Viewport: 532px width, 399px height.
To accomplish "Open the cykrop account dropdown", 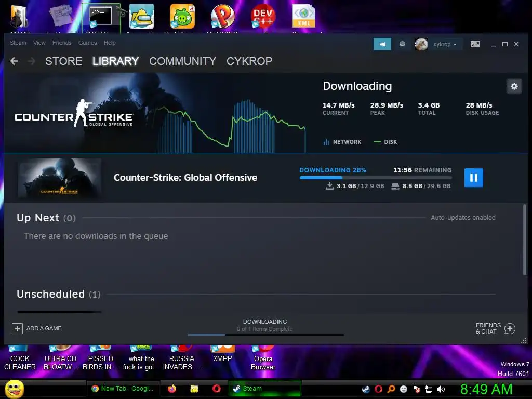I will [x=445, y=44].
